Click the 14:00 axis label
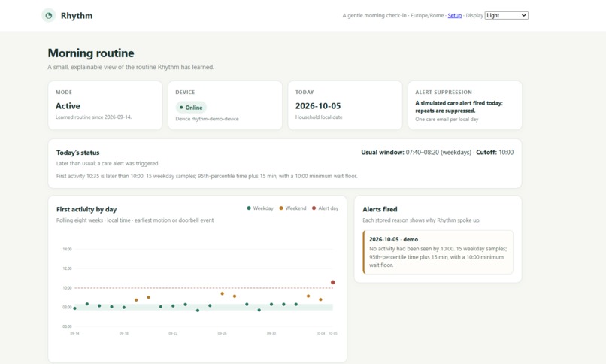The width and height of the screenshot is (606, 364). click(x=67, y=249)
